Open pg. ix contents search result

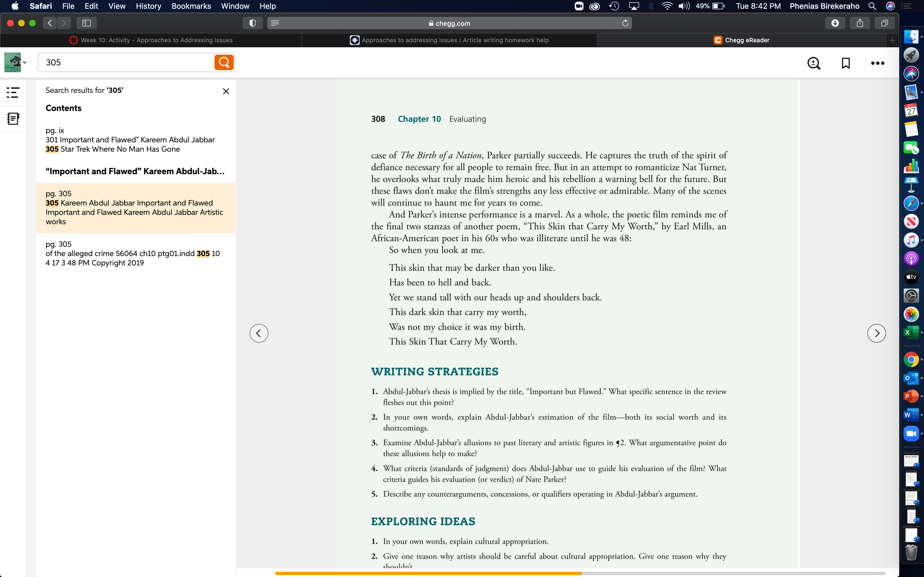pyautogui.click(x=130, y=140)
